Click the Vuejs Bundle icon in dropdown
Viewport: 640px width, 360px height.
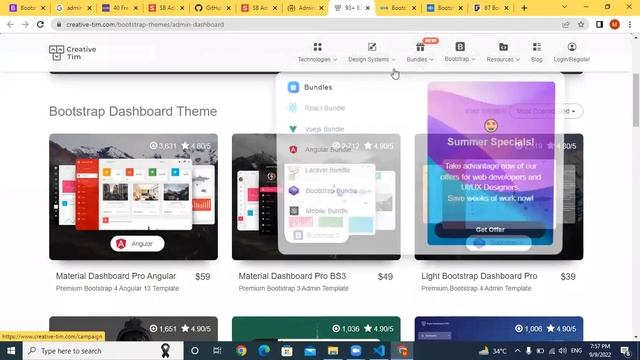click(x=293, y=129)
